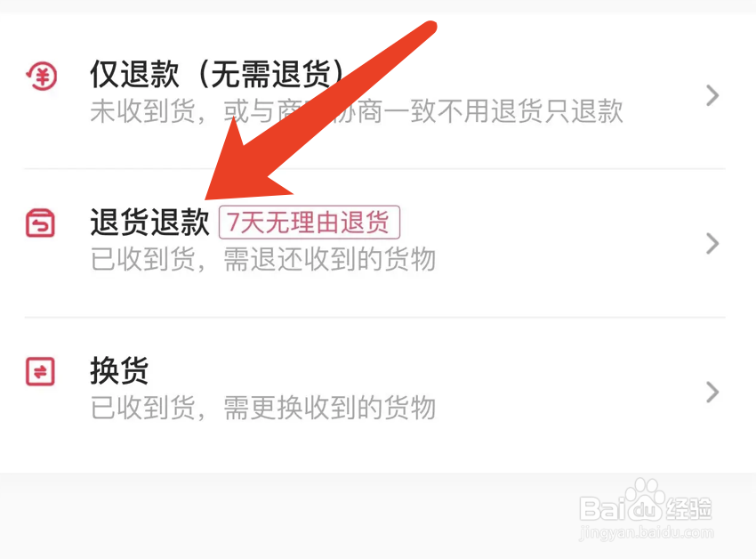This screenshot has width=756, height=559.
Task: Tap the Baidu paw print icon
Action: (645, 498)
